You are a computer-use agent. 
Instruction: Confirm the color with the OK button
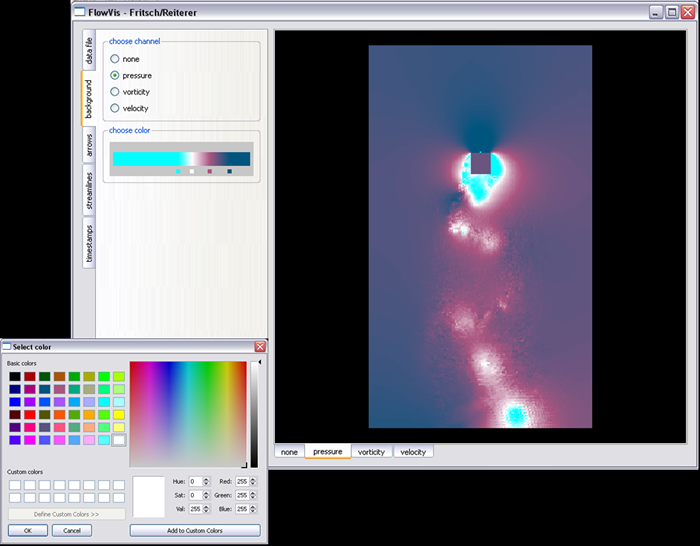click(x=28, y=530)
